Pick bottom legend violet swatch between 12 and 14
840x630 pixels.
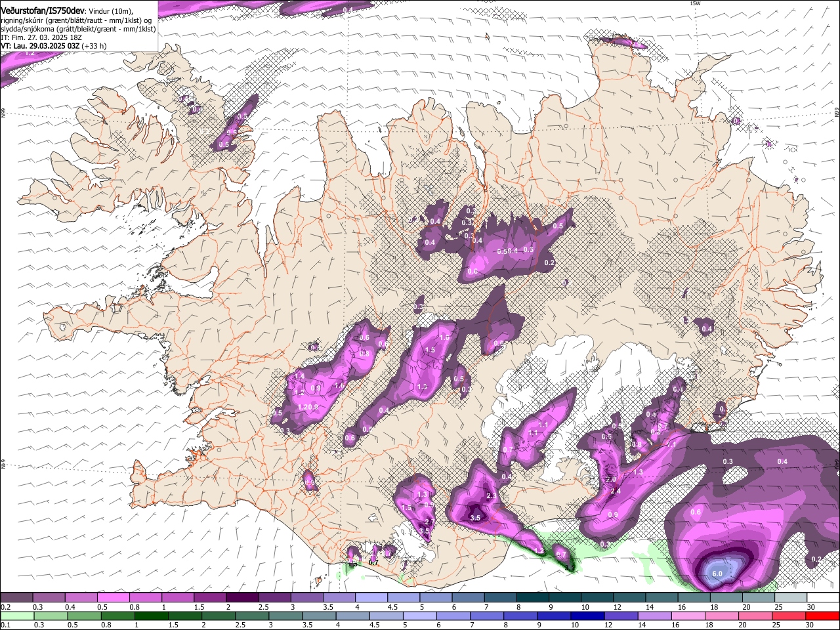(621, 616)
